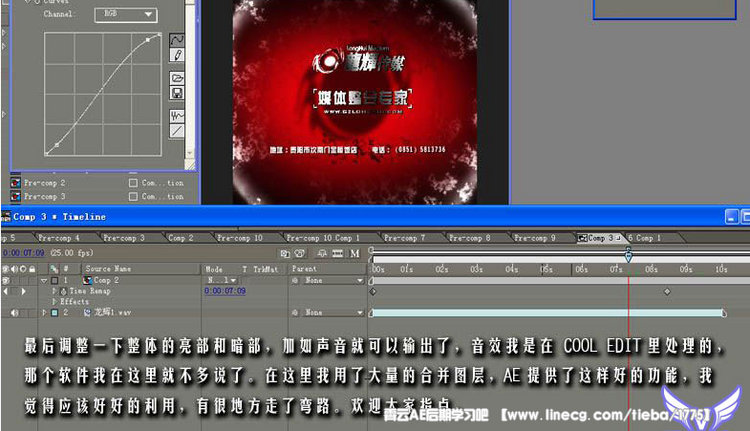Screen dimensions: 750x431
Task: Select the active Comp 3 timeline tab
Action: pyautogui.click(x=600, y=238)
